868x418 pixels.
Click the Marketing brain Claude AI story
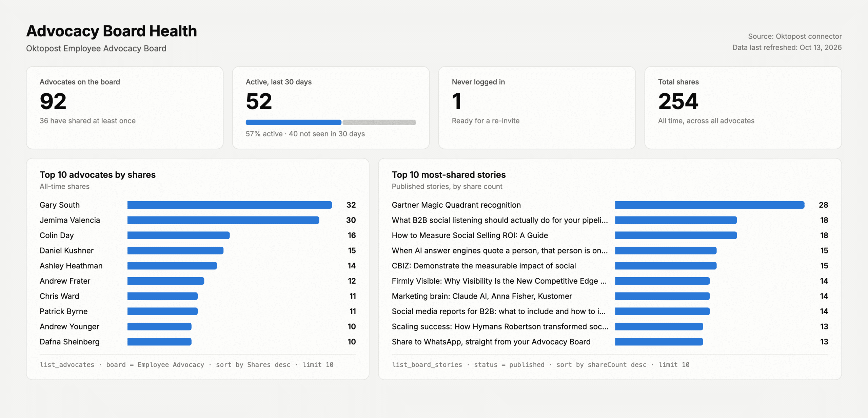tap(482, 296)
